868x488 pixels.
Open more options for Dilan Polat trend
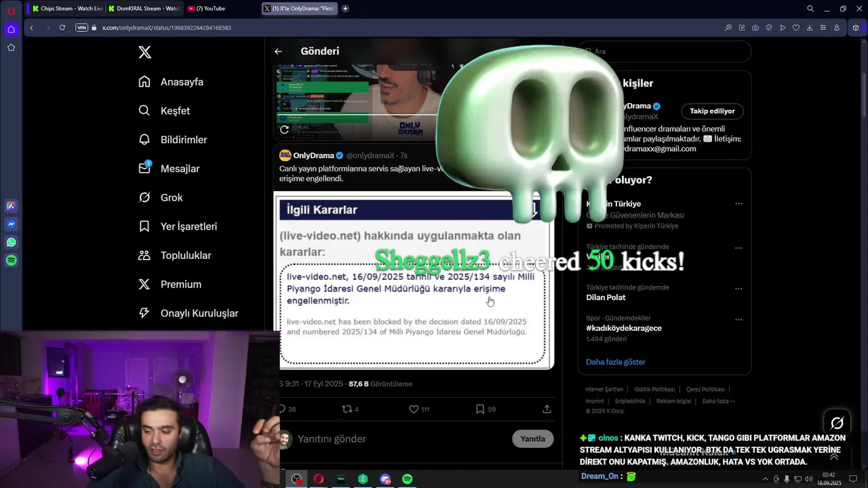738,289
